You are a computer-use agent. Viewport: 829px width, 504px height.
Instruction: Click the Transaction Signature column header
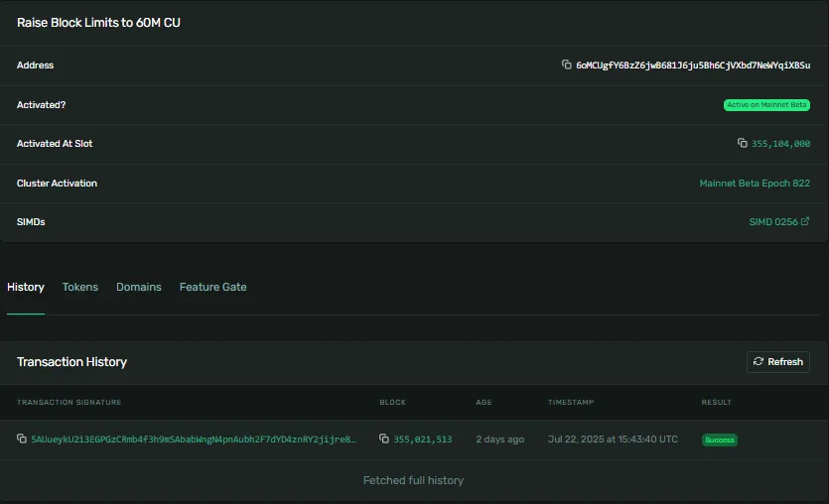coord(69,402)
